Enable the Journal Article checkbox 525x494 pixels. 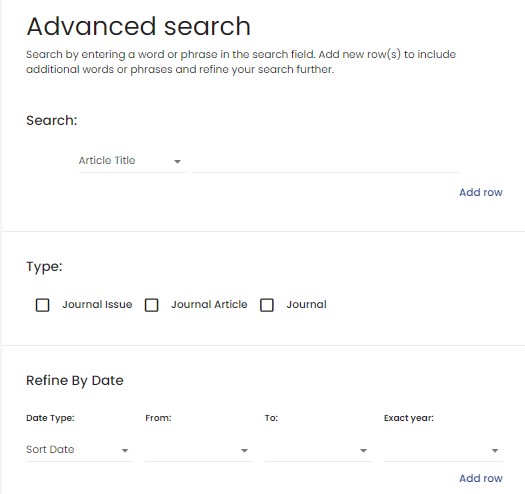(151, 305)
